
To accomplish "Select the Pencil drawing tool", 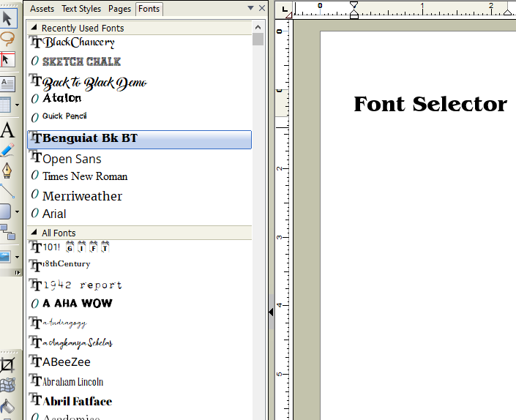I will 7,151.
